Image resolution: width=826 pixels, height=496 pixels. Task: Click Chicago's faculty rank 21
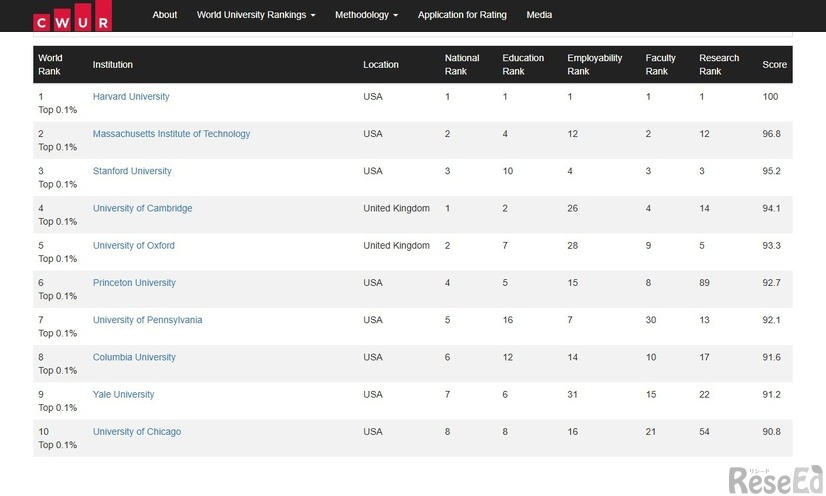[x=651, y=432]
